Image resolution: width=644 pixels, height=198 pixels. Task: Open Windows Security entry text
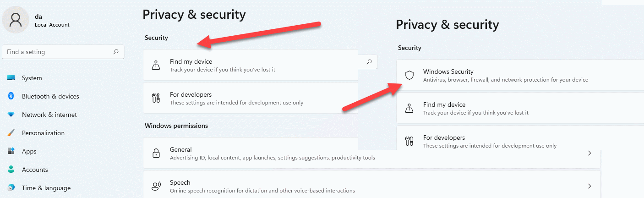coord(448,71)
